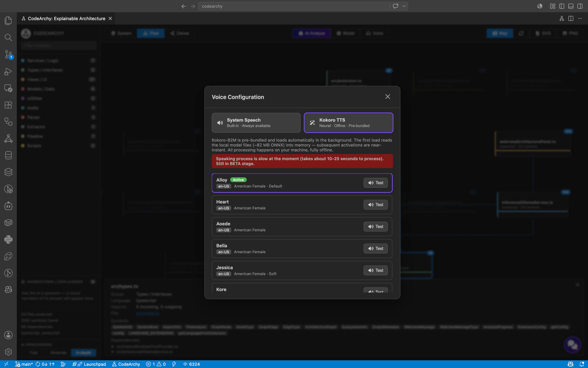Click the codearchy command center search box
This screenshot has width=588, height=368.
[294, 6]
